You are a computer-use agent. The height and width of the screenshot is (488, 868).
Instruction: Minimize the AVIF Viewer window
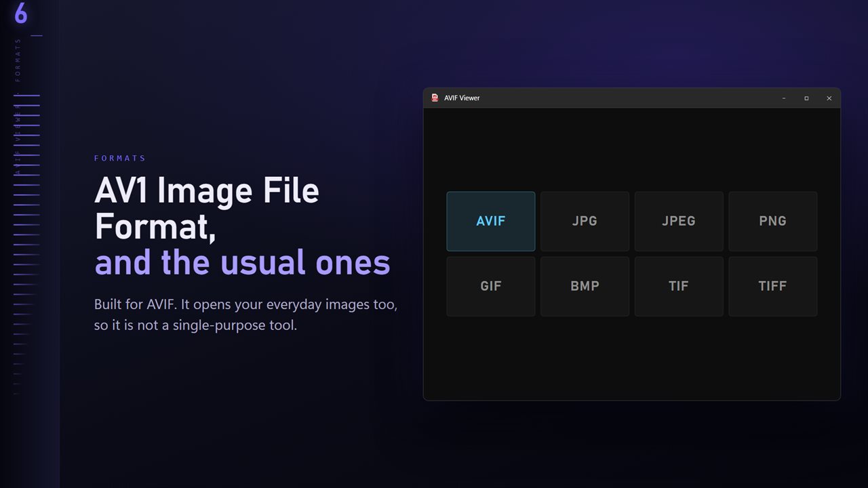tap(784, 98)
